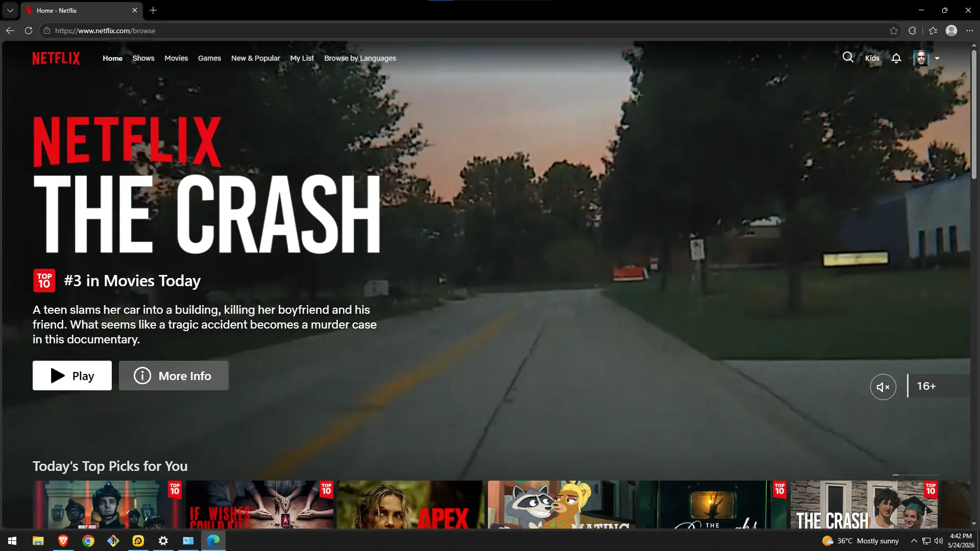Click the site lock icon in address bar
This screenshot has height=551, width=980.
[x=47, y=31]
